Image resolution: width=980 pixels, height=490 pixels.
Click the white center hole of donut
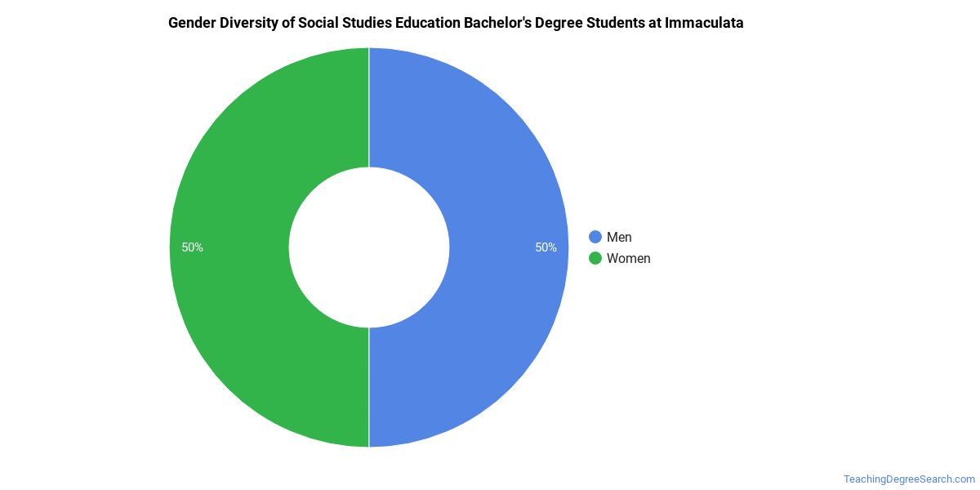point(369,247)
